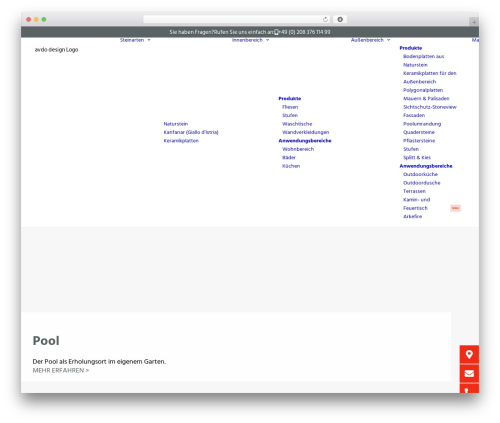500x423 pixels.
Task: Click the red envelope contact button
Action: (469, 373)
